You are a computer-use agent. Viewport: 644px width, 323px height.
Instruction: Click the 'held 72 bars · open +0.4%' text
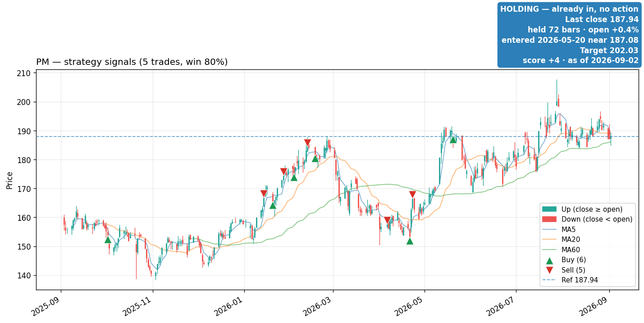click(583, 30)
